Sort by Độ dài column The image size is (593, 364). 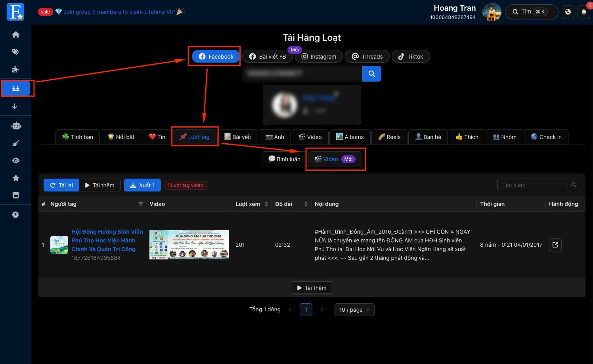[x=306, y=204]
